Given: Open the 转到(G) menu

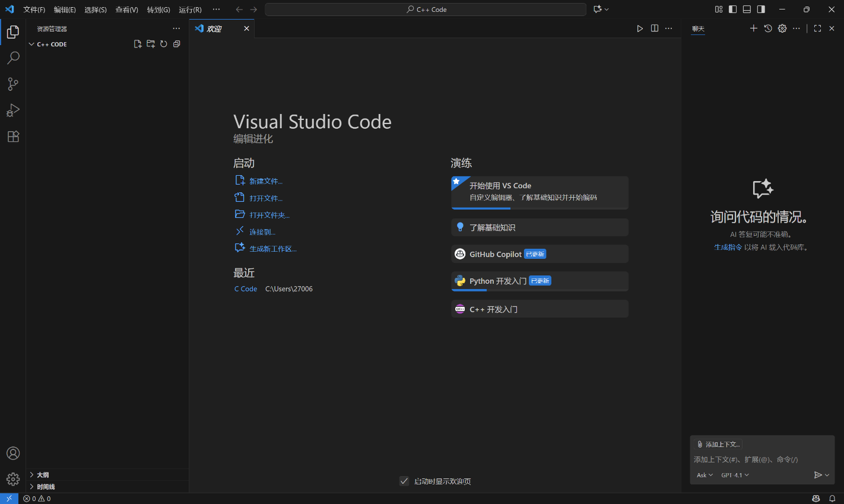Looking at the screenshot, I should point(158,9).
